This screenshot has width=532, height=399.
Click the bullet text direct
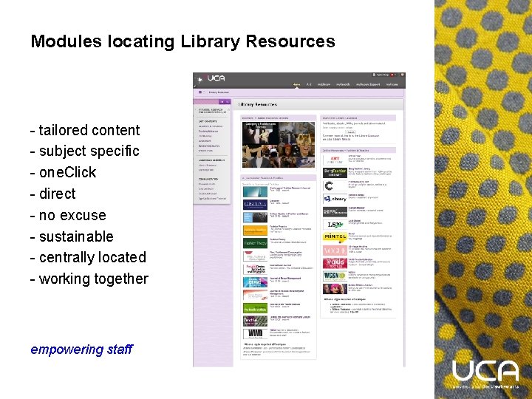(x=58, y=194)
